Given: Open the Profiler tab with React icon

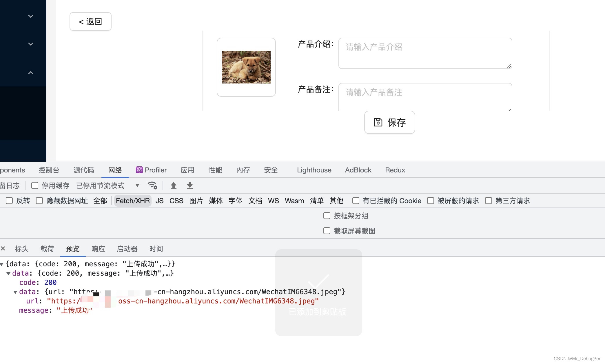Looking at the screenshot, I should click(x=151, y=170).
